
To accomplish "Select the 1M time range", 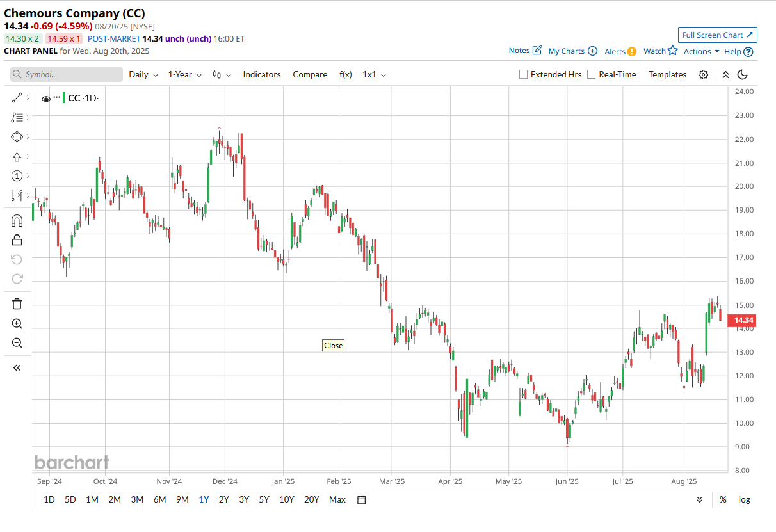I will [x=92, y=500].
